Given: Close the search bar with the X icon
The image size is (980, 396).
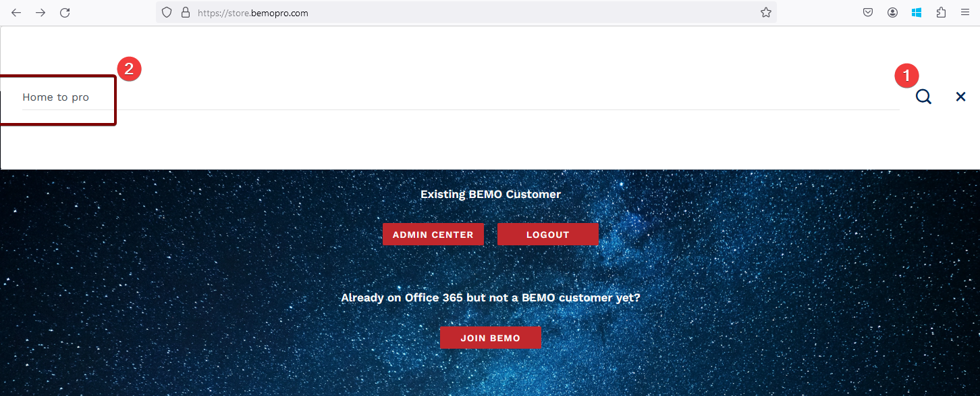Looking at the screenshot, I should [960, 97].
